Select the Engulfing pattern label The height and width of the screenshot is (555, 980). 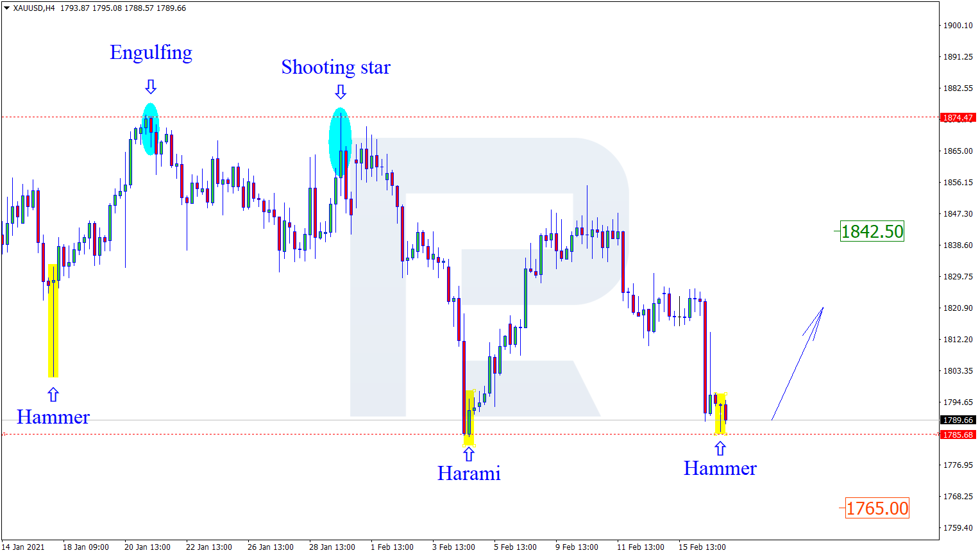(x=151, y=53)
